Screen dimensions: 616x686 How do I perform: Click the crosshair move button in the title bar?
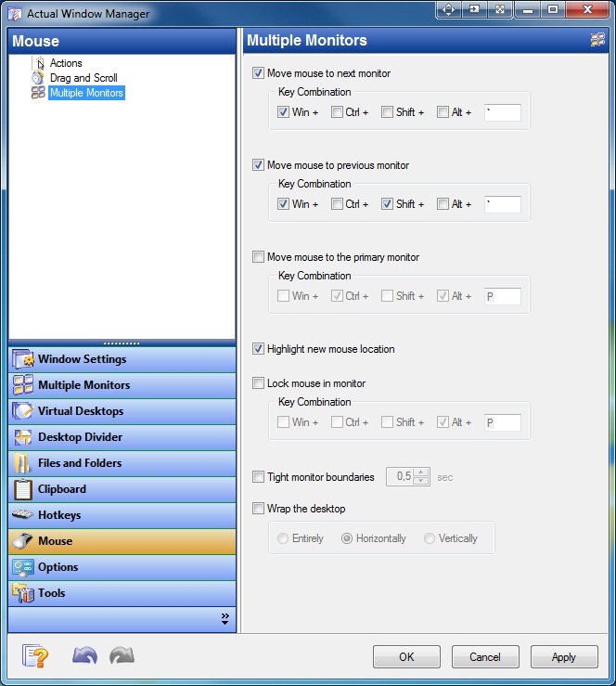pos(449,9)
